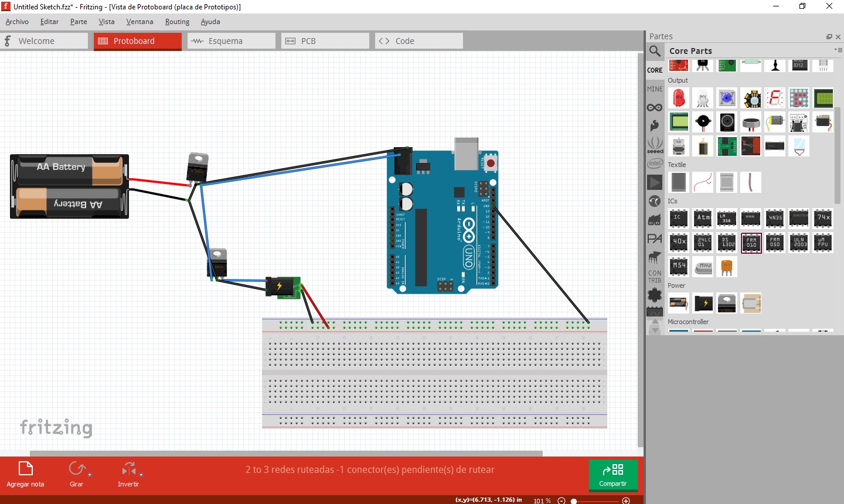The image size is (844, 504).
Task: Click Agregar nota to add a note
Action: coord(25,475)
